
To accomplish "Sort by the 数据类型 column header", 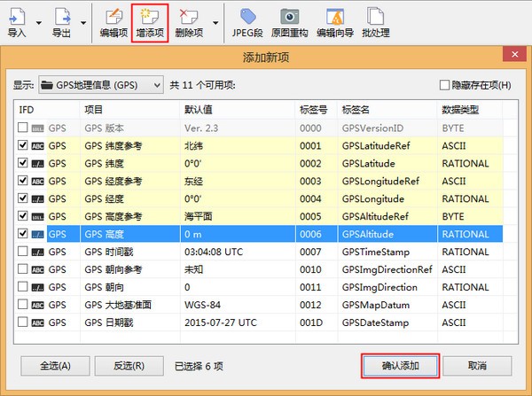I will pyautogui.click(x=470, y=110).
